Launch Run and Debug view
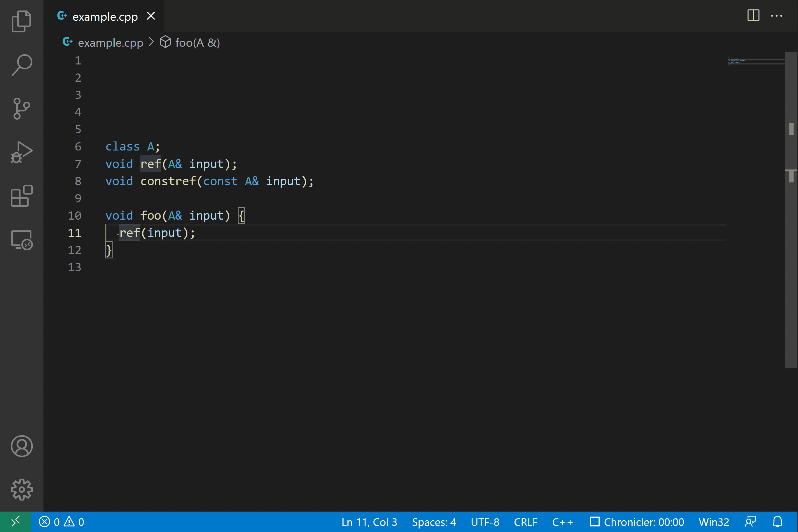 21,152
